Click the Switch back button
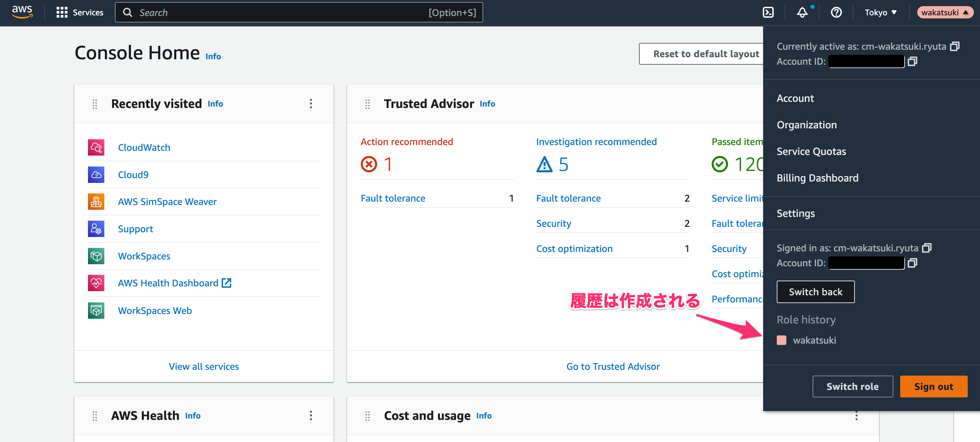This screenshot has width=980, height=442. tap(815, 292)
